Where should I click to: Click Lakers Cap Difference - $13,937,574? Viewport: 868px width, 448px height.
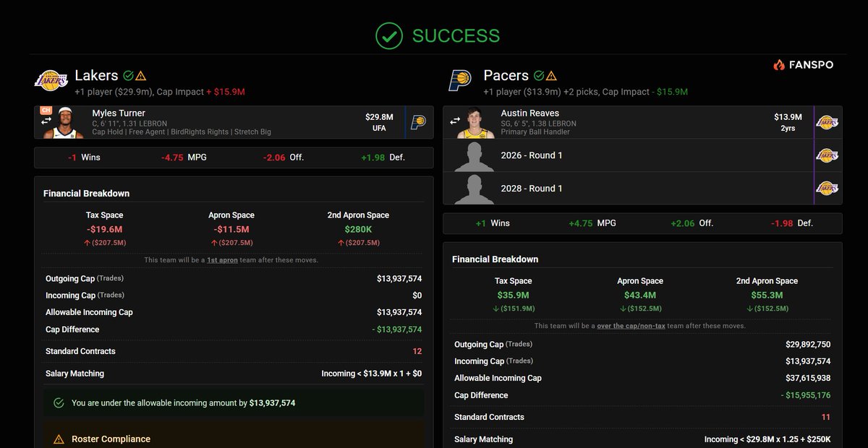397,329
